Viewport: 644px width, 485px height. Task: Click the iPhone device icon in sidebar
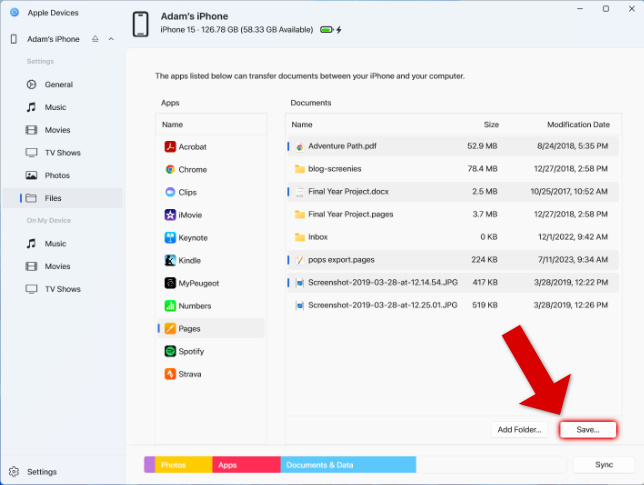pyautogui.click(x=14, y=39)
